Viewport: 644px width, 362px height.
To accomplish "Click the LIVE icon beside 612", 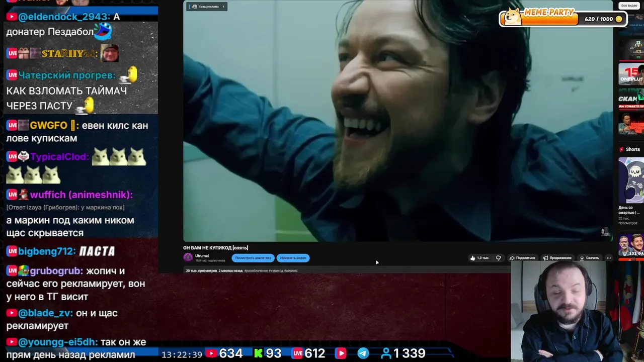I will click(298, 353).
